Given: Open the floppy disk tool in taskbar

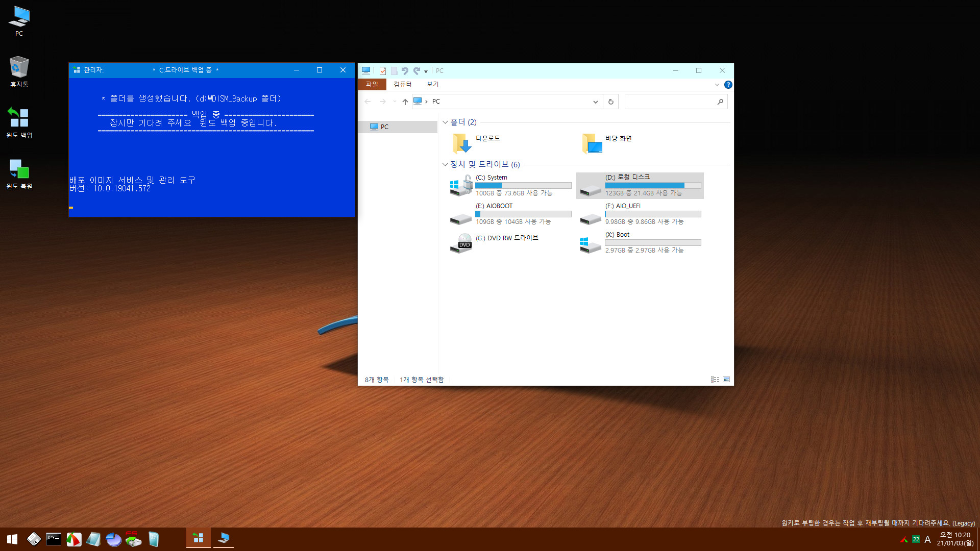Looking at the screenshot, I should (x=34, y=539).
